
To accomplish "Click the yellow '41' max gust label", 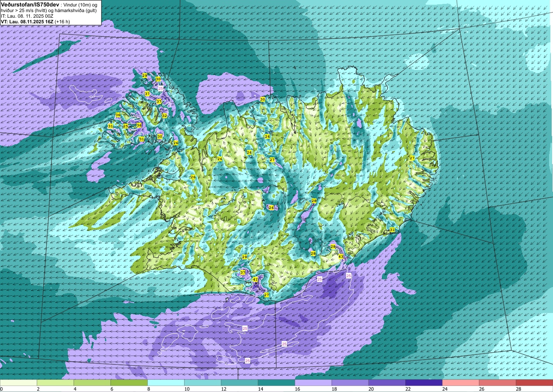I will (x=255, y=280).
